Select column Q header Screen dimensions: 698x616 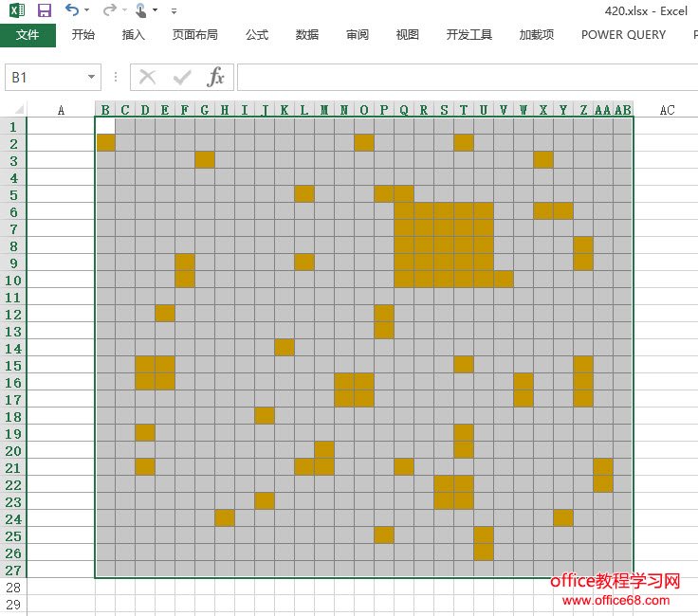(404, 110)
